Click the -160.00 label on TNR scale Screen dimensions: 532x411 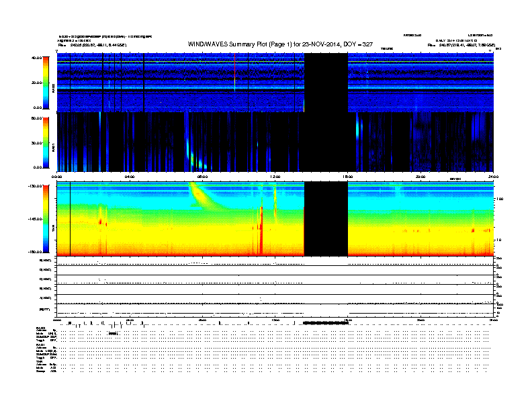pos(36,252)
